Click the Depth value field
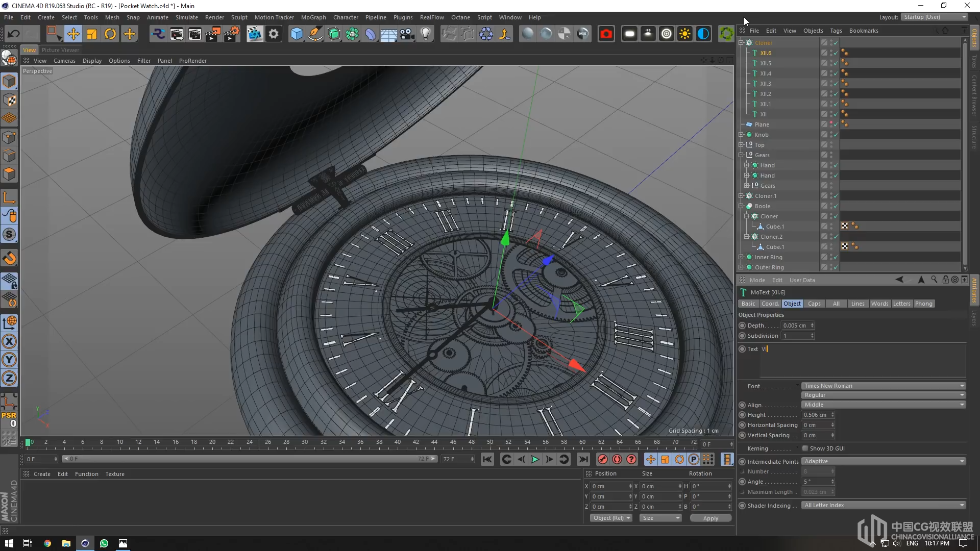This screenshot has width=980, height=551. tap(795, 325)
